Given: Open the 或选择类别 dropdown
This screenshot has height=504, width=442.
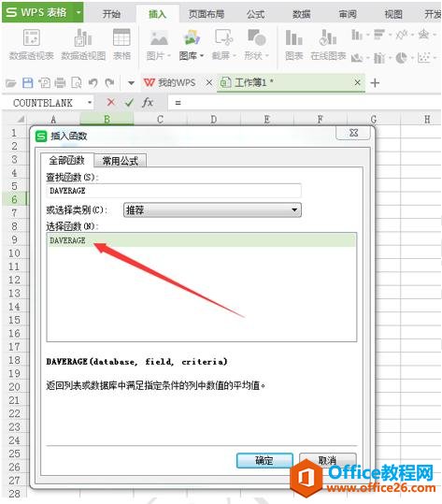Looking at the screenshot, I should coord(212,210).
